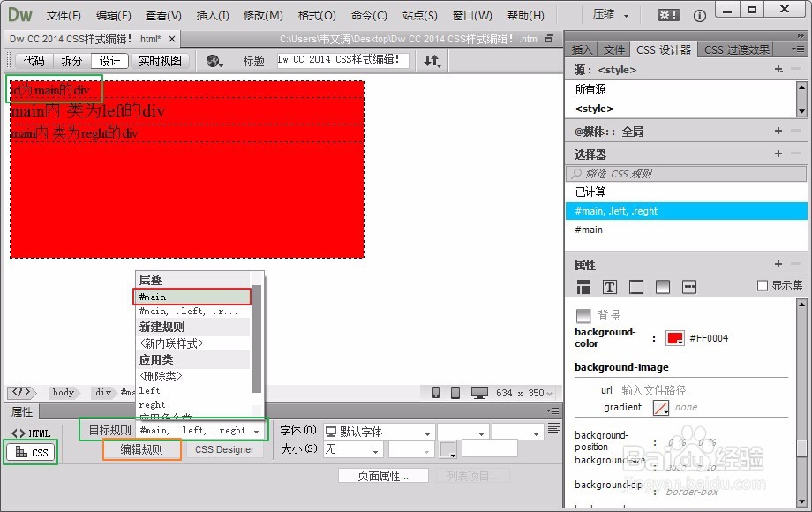Add a CSS source with plus icon
Screen dimensions: 812x512
click(x=778, y=69)
